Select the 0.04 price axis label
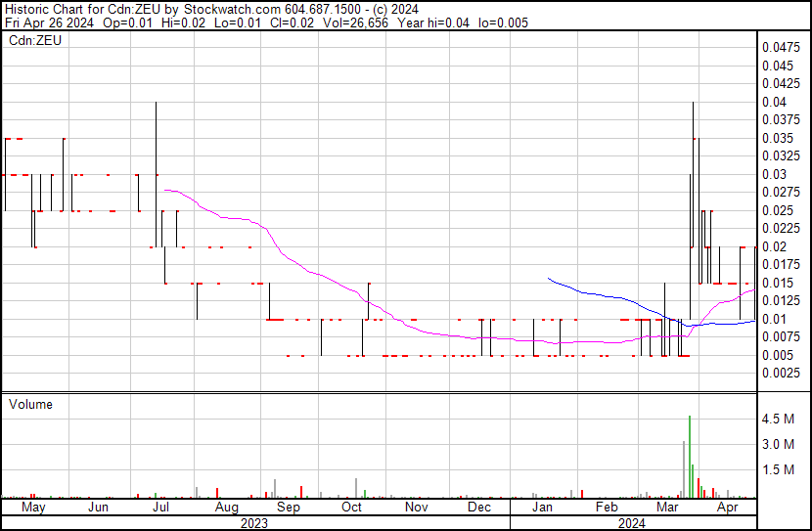812x531 pixels. tap(774, 102)
